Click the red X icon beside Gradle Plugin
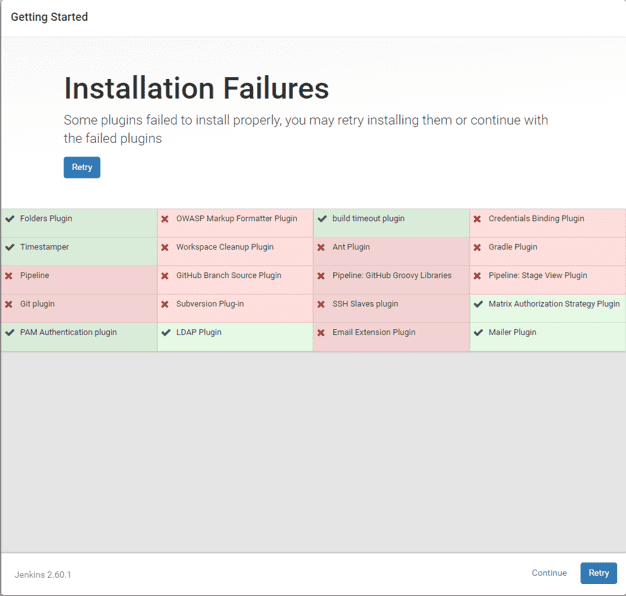This screenshot has height=596, width=626. [477, 247]
